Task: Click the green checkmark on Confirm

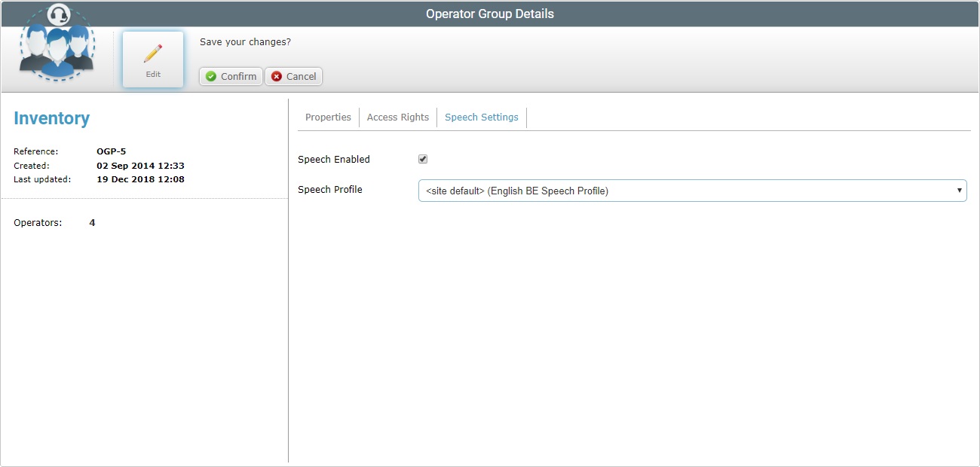Action: point(213,76)
